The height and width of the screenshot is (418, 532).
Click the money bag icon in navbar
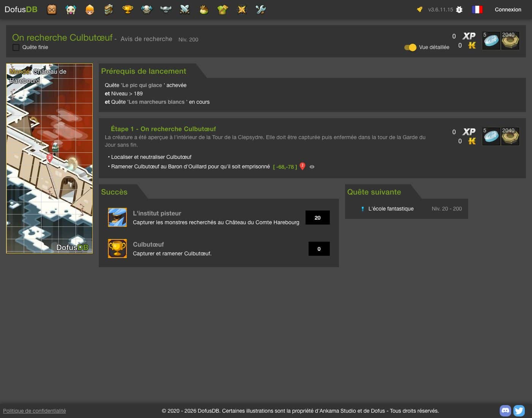[x=204, y=9]
